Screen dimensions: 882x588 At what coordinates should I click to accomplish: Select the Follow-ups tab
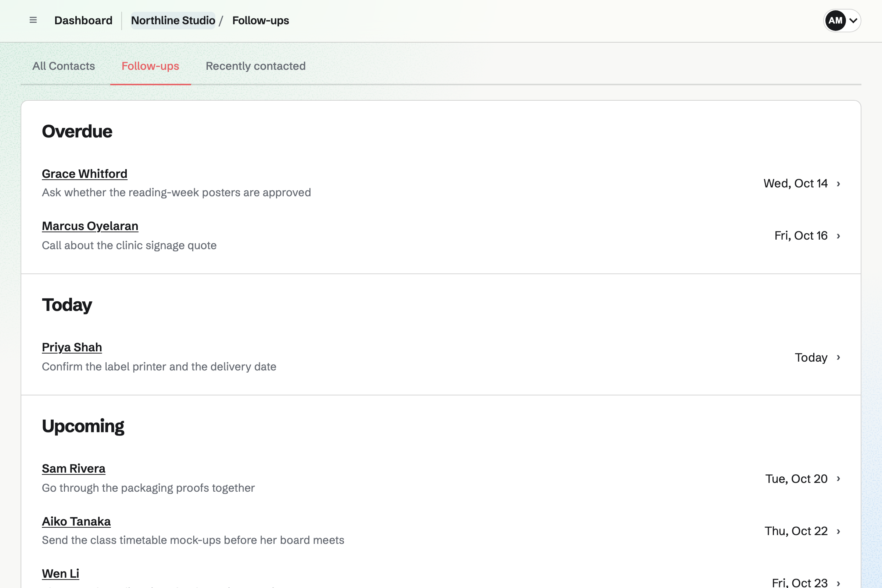pos(150,66)
